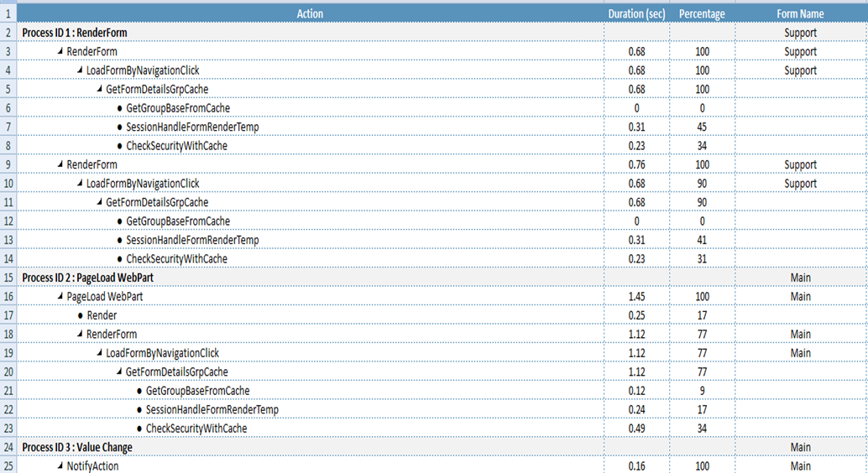
Task: Click the 1.45 duration cell
Action: coord(636,297)
